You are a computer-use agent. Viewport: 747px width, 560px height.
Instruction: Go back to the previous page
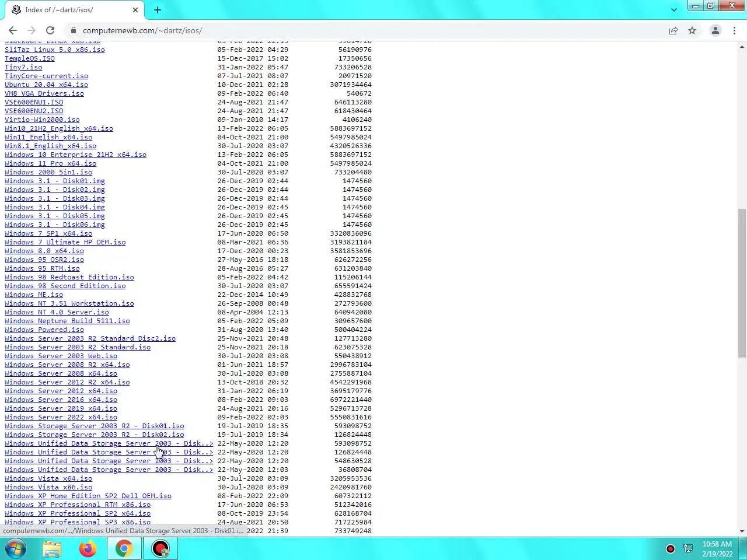(13, 30)
